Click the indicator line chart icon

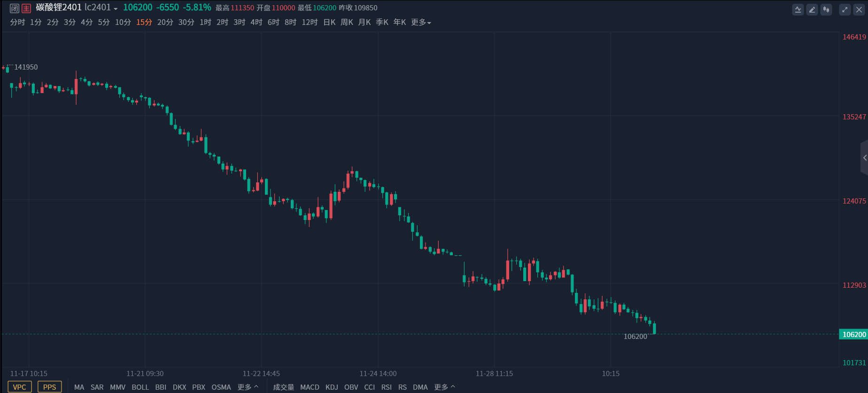[798, 9]
